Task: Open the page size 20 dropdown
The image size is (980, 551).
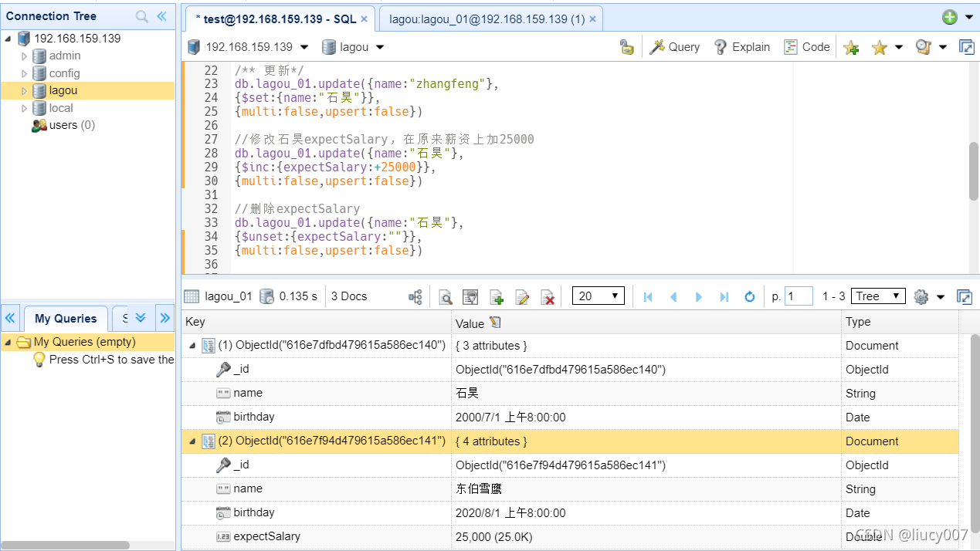Action: 599,296
